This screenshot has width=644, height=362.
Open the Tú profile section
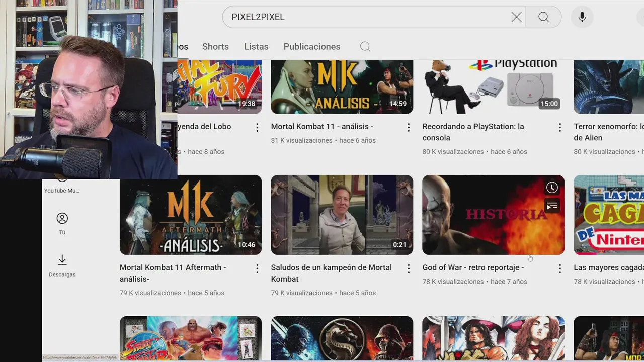tap(62, 224)
